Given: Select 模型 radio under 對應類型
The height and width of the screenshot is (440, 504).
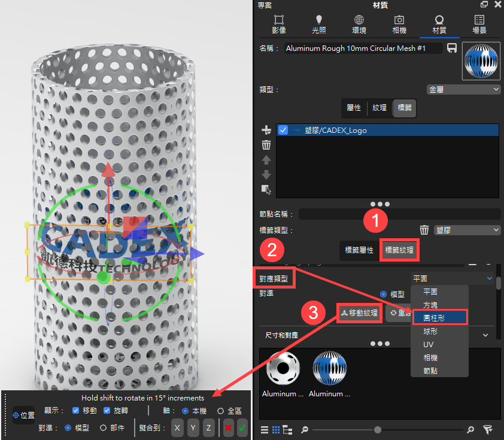Looking at the screenshot, I should click(x=383, y=294).
